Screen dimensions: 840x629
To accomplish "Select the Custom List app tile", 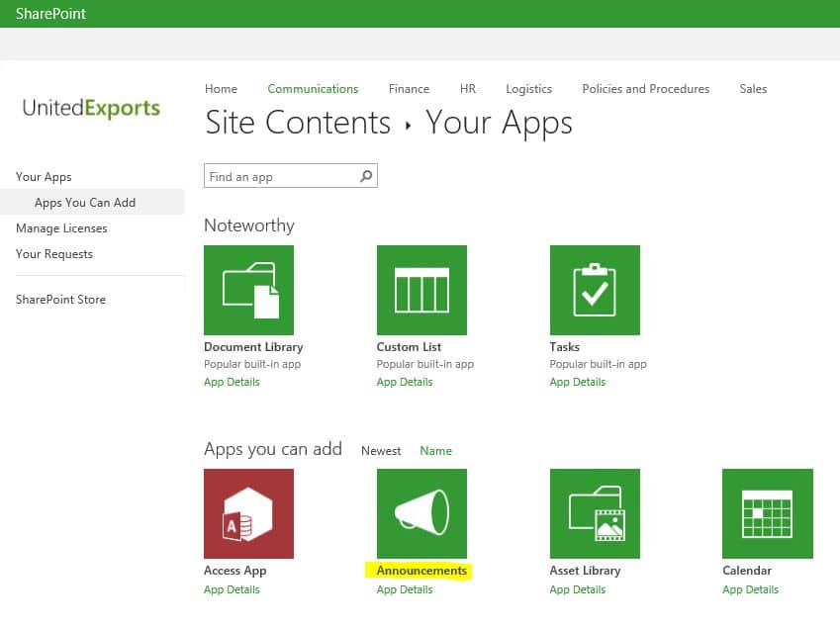I will [x=421, y=290].
